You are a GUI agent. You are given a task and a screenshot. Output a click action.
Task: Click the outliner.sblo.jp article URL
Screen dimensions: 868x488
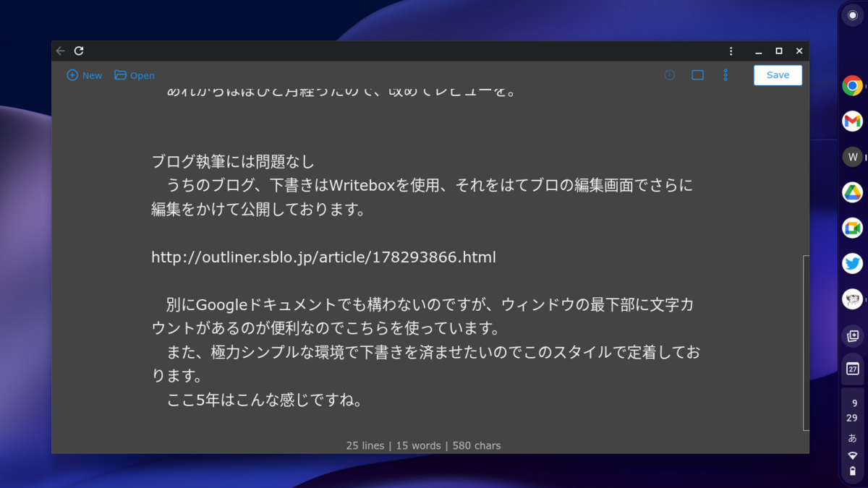[x=323, y=257]
